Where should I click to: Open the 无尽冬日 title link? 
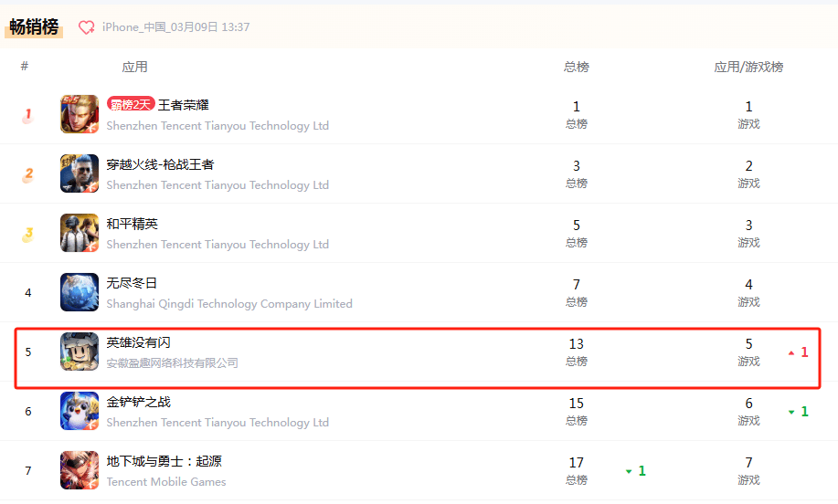tap(132, 283)
